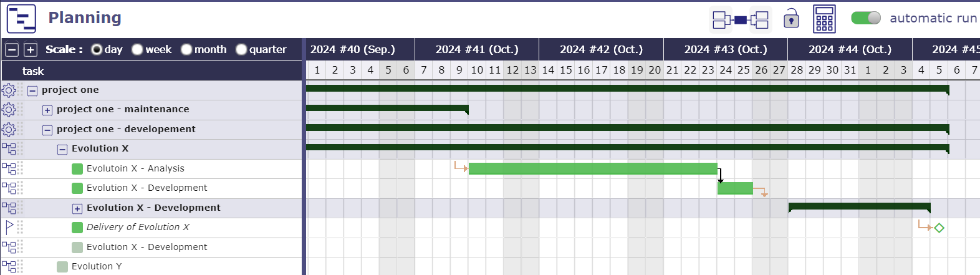Click the Delivery of Evolution X diamond milestone
The image size is (980, 275).
pos(939,228)
